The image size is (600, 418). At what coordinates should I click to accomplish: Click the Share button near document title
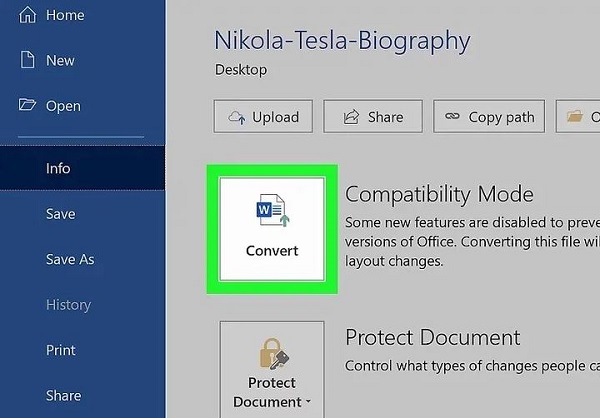tap(373, 116)
